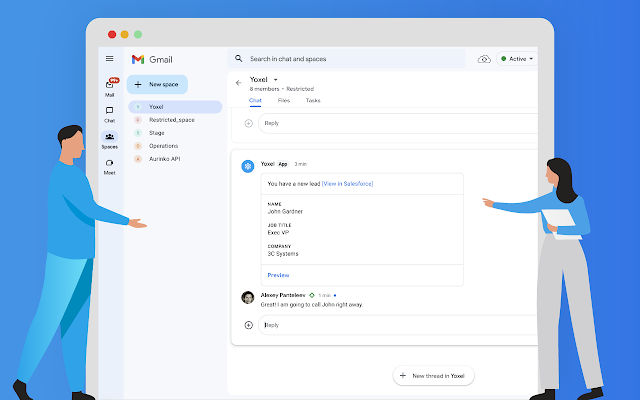The image size is (640, 400).
Task: Open Meet in the sidebar
Action: [109, 167]
